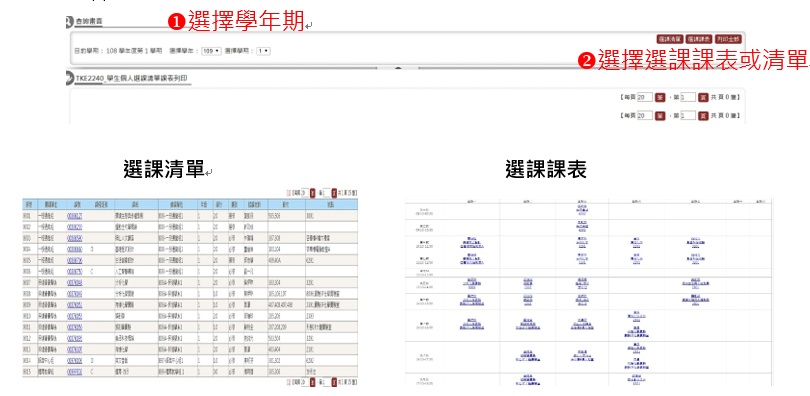
Task: Click the upper 第 page number input field
Action: pyautogui.click(x=688, y=97)
